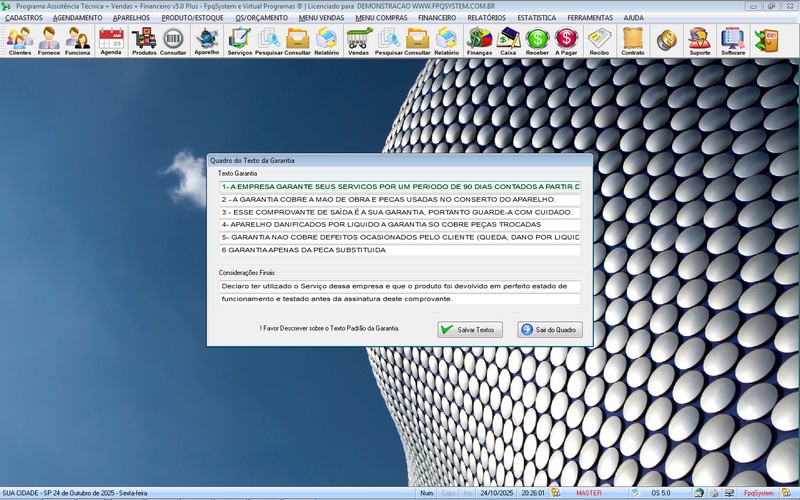The image size is (800, 500).
Task: Open the Finanças pie chart icon
Action: (x=480, y=41)
